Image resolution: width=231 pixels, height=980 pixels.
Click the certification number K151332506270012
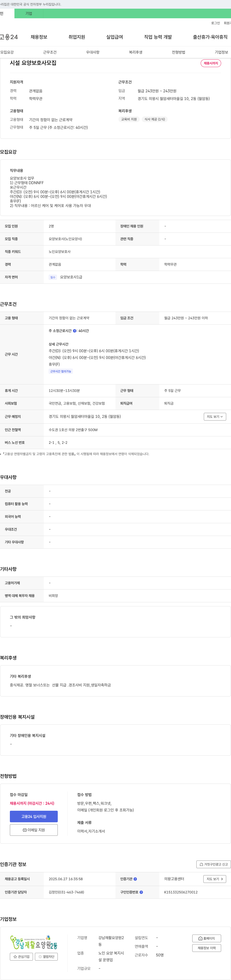(181, 892)
